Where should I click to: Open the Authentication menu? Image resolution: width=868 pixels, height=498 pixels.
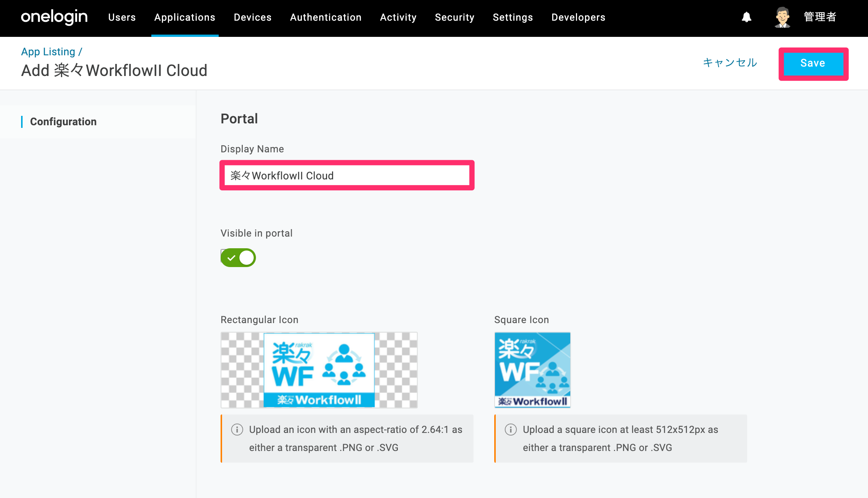point(326,17)
